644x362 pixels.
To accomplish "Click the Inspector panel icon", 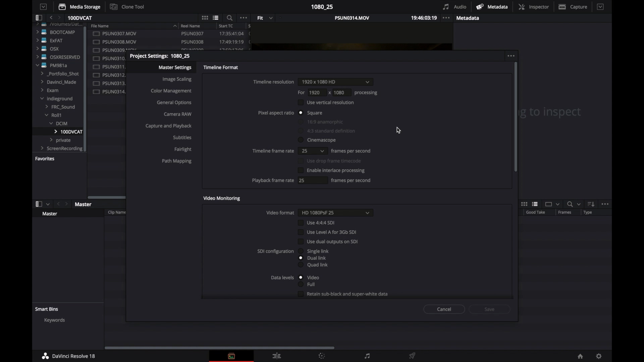I will [x=522, y=7].
